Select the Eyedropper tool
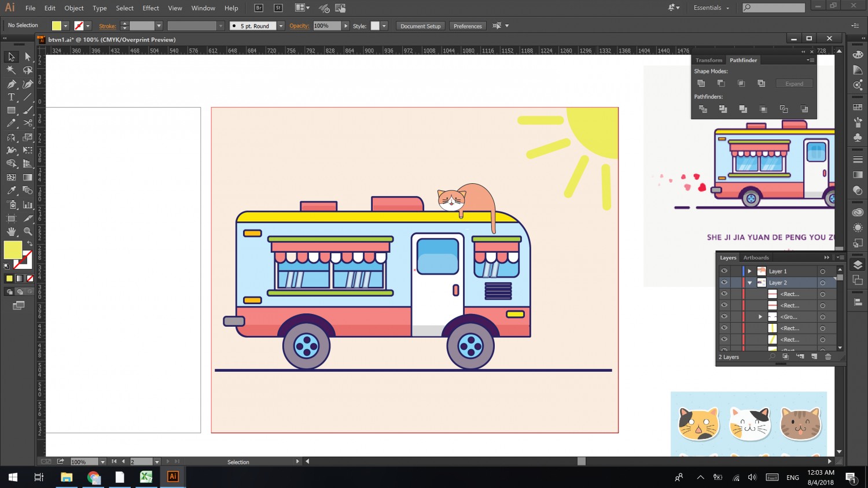 pyautogui.click(x=11, y=190)
